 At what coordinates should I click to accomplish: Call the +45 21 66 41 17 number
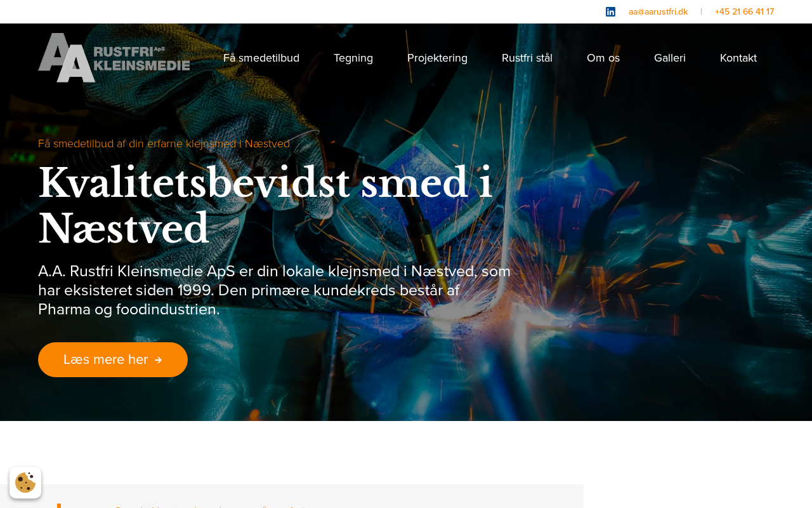pos(744,11)
